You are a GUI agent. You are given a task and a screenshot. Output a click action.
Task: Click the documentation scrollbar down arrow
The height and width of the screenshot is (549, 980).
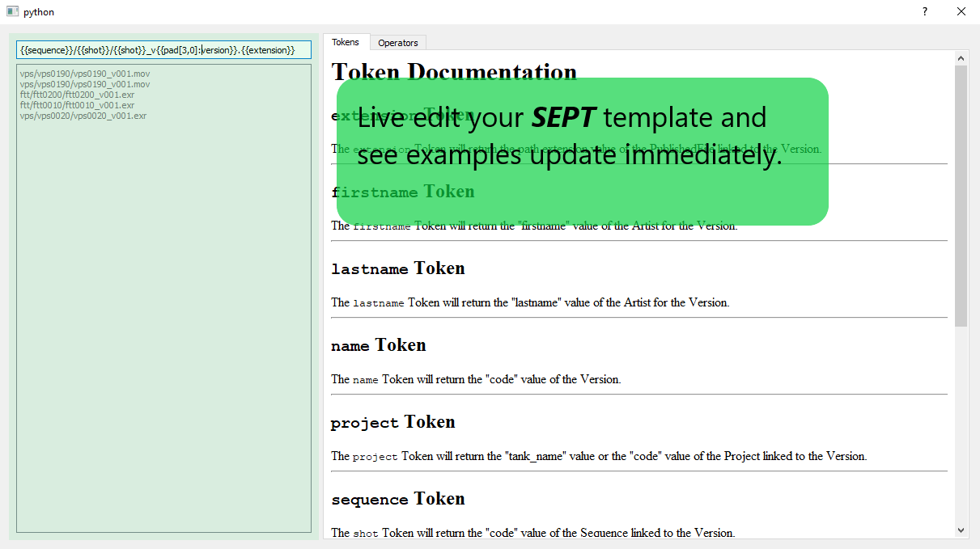coord(961,530)
